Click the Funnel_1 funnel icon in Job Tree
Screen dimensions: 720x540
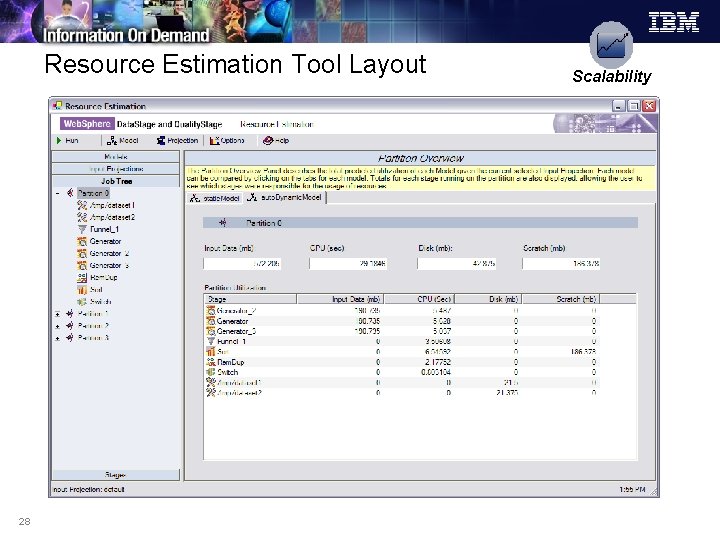pos(82,229)
